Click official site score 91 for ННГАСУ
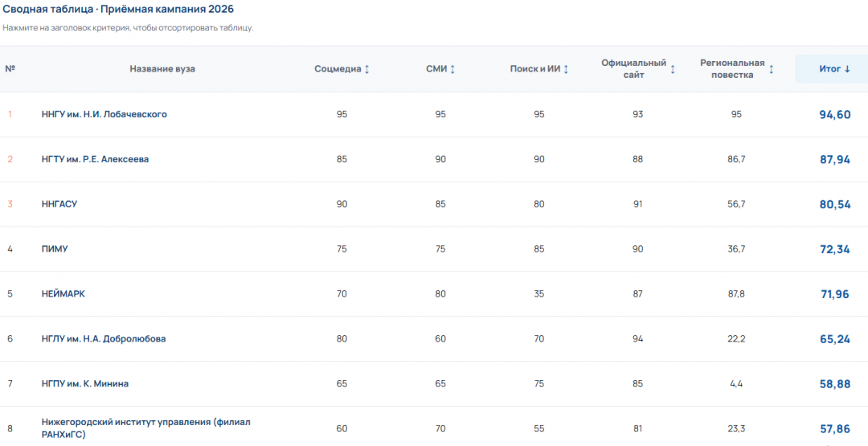 [x=638, y=204]
